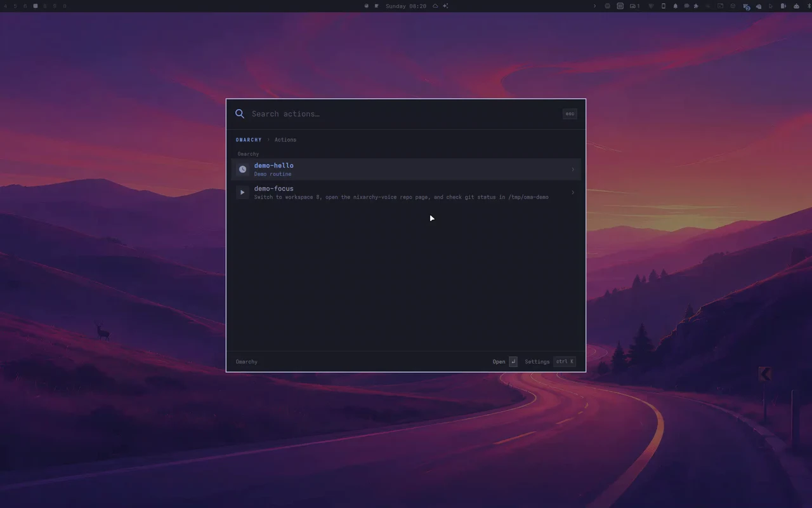Open the notification bell in top bar
The height and width of the screenshot is (508, 812).
pos(676,6)
